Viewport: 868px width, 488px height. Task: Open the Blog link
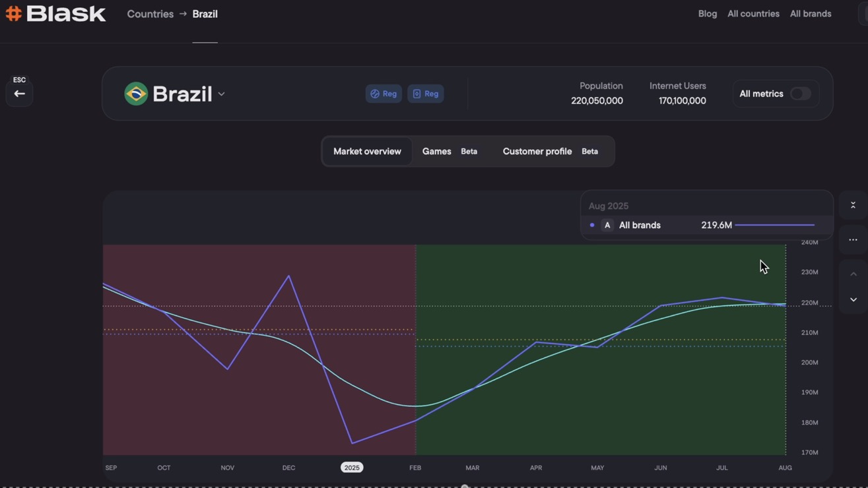(707, 14)
